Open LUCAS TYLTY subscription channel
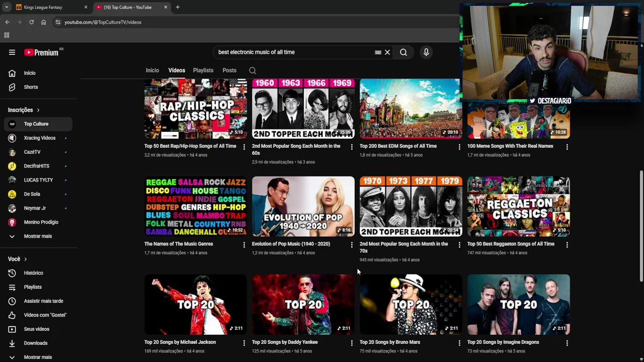Viewport: 644px width, 362px height. pyautogui.click(x=39, y=180)
